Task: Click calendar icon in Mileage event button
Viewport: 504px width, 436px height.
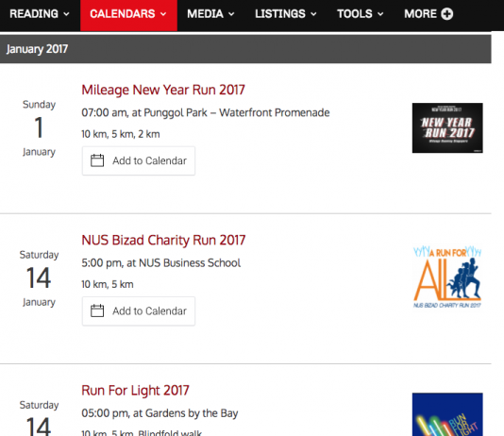Action: (97, 160)
